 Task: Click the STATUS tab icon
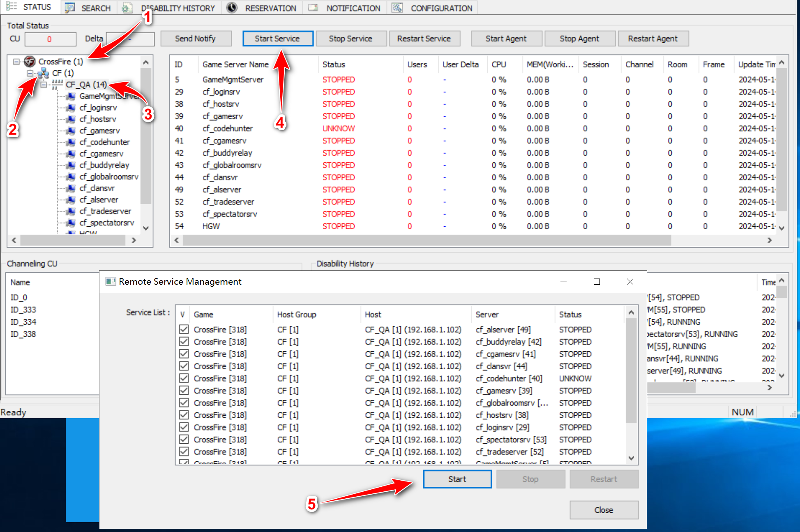[11, 7]
